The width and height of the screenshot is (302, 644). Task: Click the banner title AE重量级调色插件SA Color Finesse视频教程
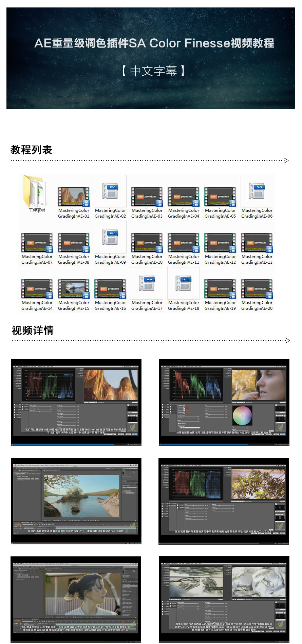click(x=154, y=43)
